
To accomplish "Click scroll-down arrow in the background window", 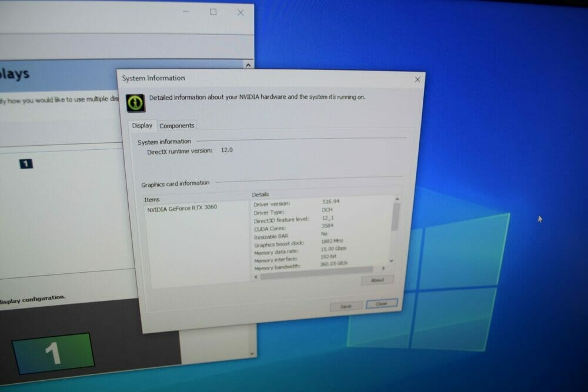I will click(x=252, y=353).
